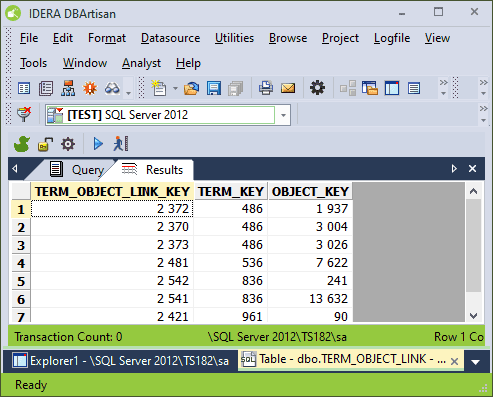This screenshot has height=397, width=493.
Task: Click the IDERA DBArtisan app logo
Action: [13, 14]
